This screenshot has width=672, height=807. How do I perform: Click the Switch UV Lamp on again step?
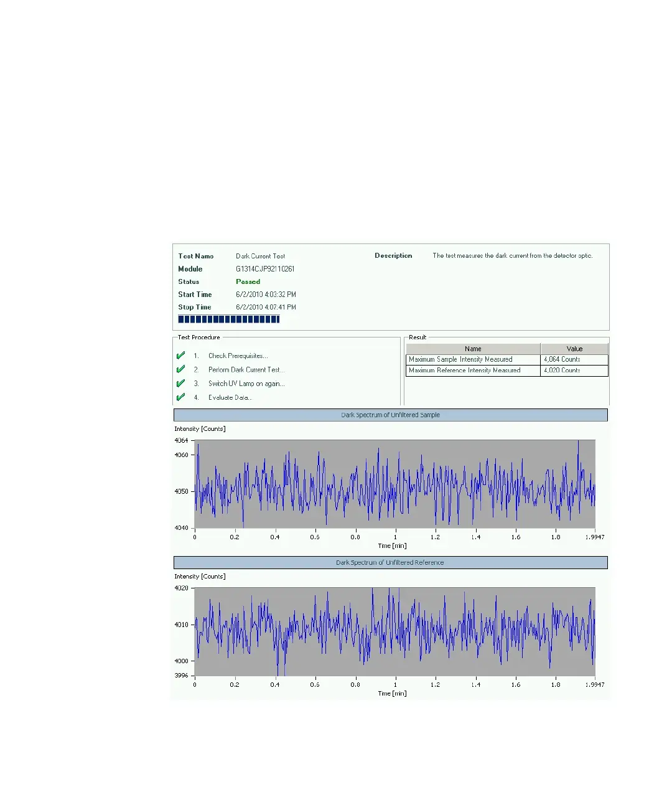(246, 384)
